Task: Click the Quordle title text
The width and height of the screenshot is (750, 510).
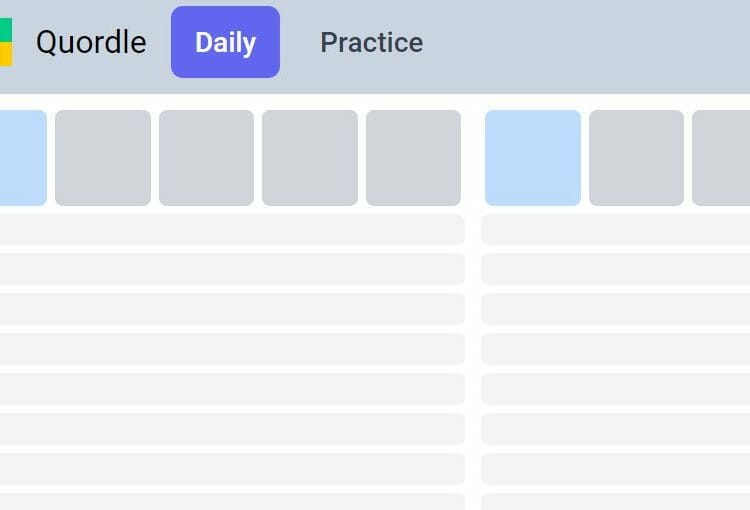Action: click(x=91, y=42)
